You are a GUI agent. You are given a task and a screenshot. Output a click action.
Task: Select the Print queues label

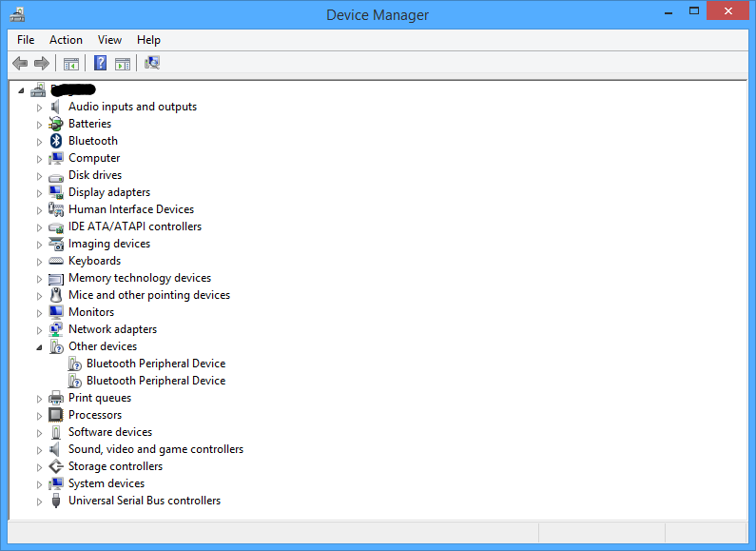tap(100, 398)
